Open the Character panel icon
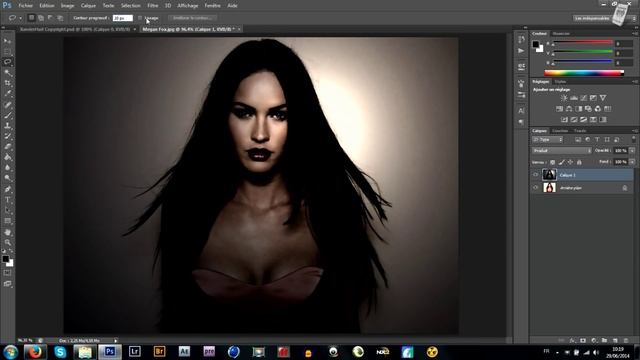Image resolution: width=640 pixels, height=360 pixels. 521,111
